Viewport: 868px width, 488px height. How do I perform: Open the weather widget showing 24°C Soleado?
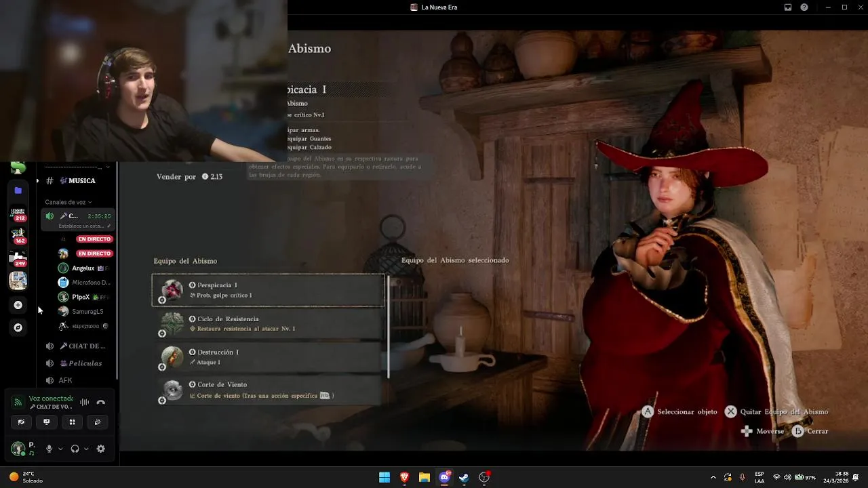tap(27, 477)
